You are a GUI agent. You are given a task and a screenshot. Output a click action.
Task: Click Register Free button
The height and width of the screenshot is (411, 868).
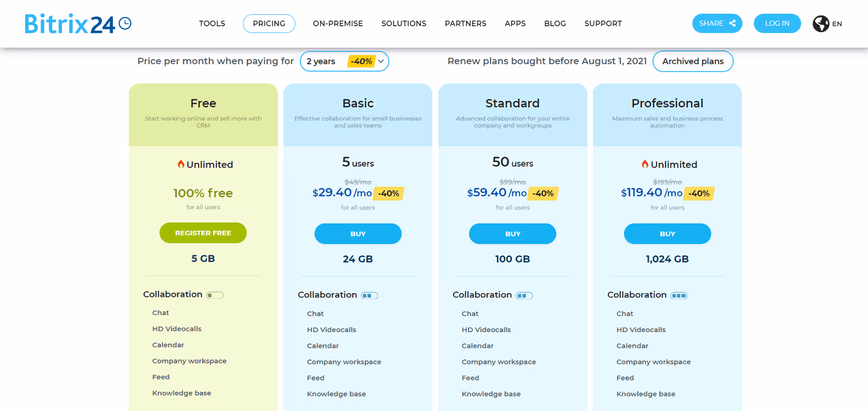[x=203, y=233]
